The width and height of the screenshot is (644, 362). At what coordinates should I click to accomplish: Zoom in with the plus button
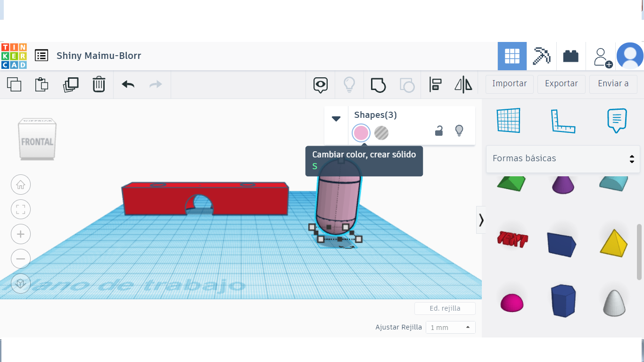(21, 234)
